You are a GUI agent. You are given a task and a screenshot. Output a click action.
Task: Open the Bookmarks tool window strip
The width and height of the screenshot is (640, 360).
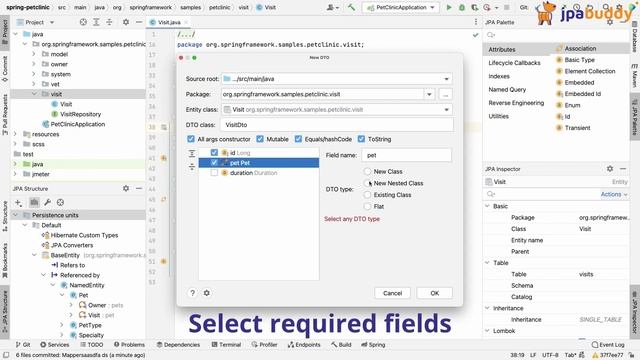pos(5,261)
